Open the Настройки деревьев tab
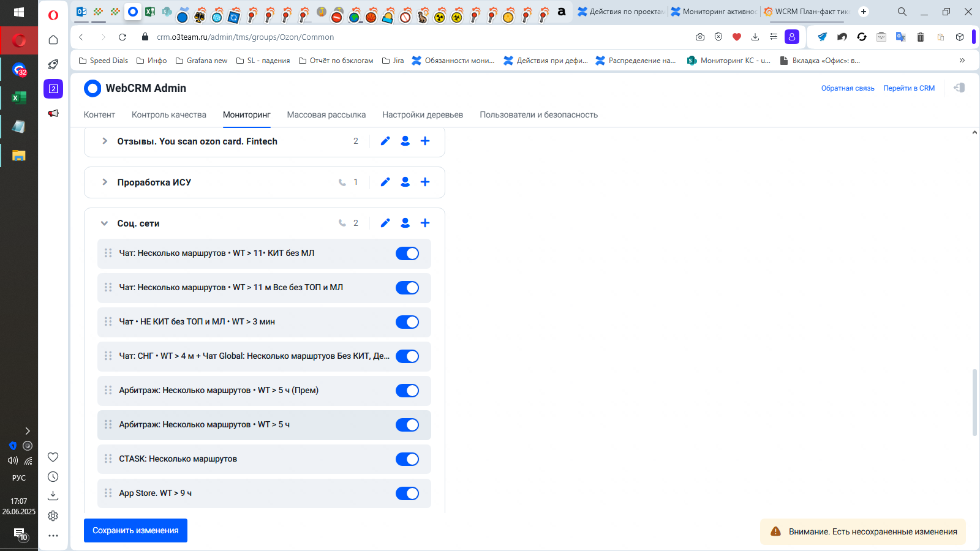The width and height of the screenshot is (980, 551). click(x=423, y=114)
